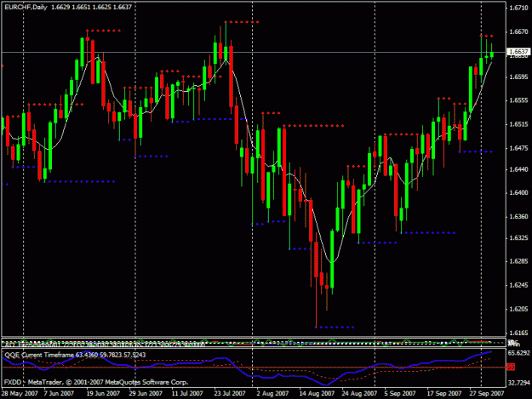Screen dimensions: 532x399
Task: Click the 1.6400 price axis label
Action: coord(518,192)
